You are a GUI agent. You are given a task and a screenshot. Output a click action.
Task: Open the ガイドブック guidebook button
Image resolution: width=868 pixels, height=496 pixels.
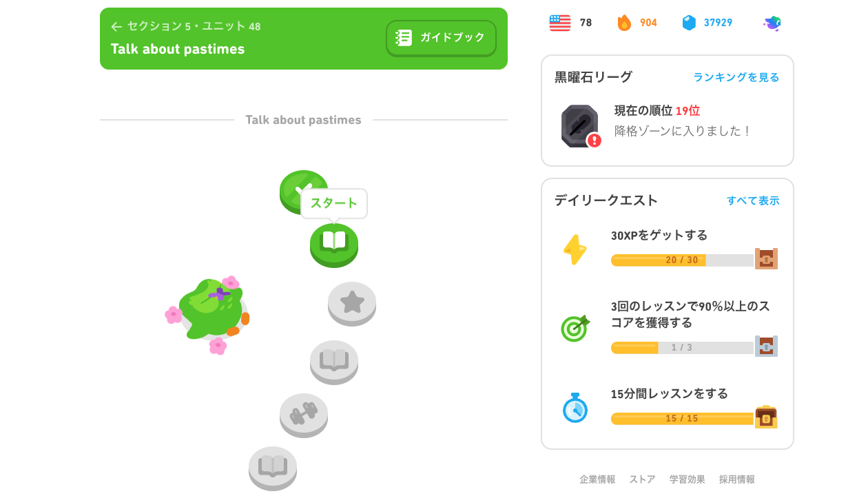click(441, 38)
